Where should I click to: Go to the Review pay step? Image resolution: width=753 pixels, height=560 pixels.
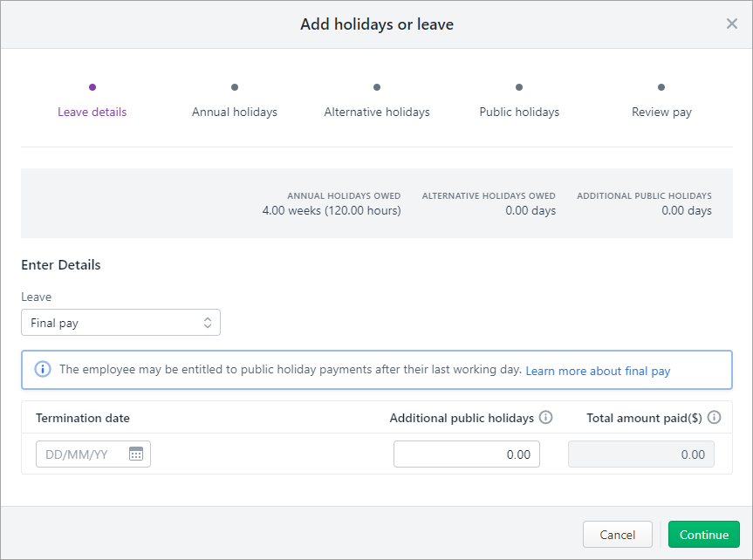[x=661, y=112]
